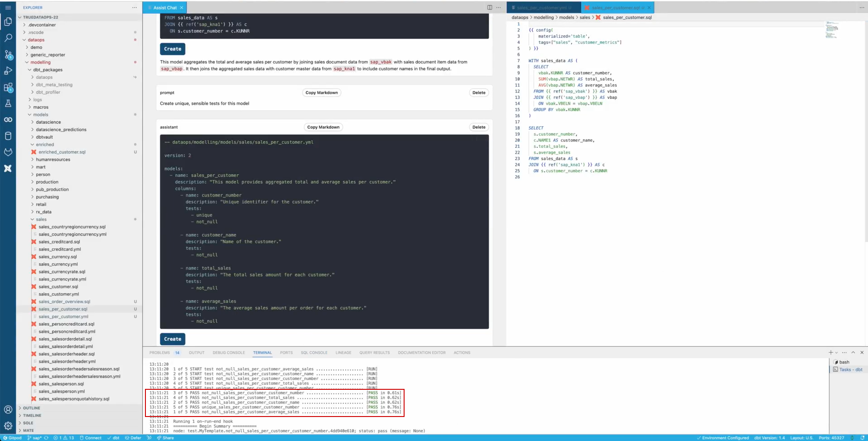Open the Extensions view
The image size is (868, 441).
(x=8, y=88)
